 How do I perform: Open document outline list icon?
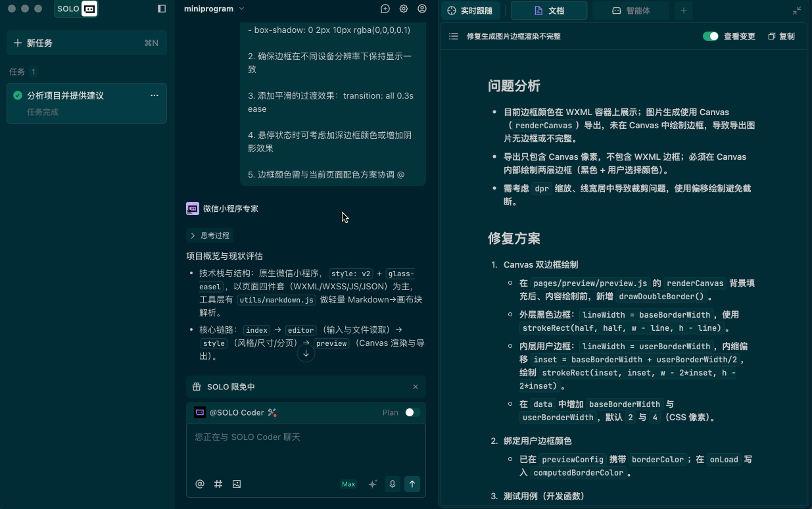(453, 36)
